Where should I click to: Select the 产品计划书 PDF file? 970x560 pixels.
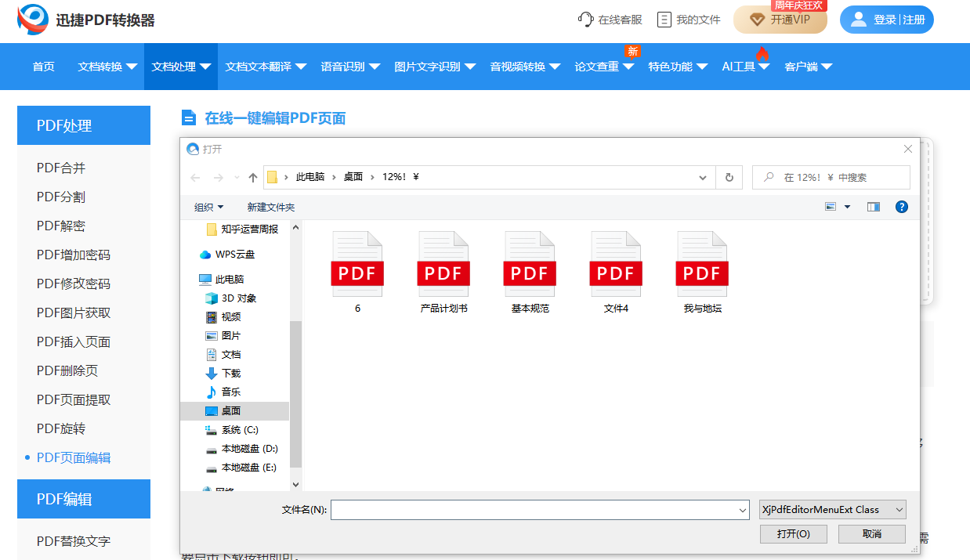pyautogui.click(x=443, y=272)
